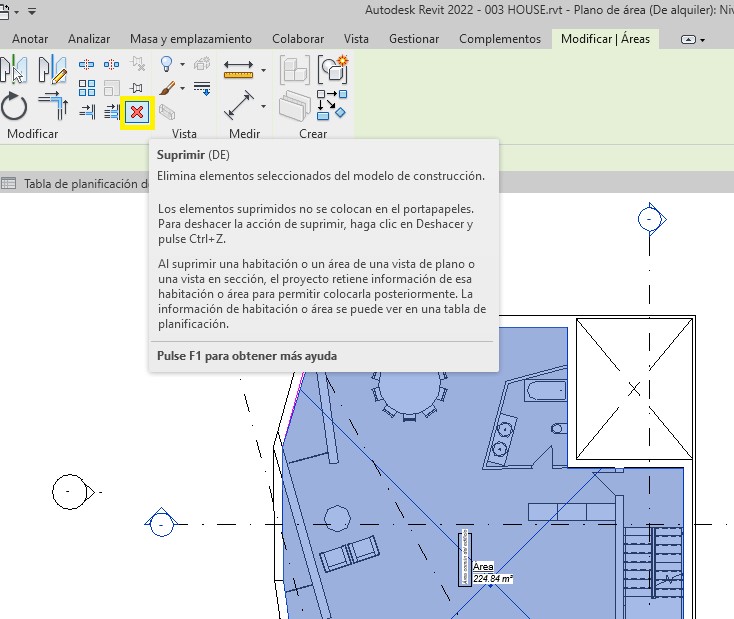Click the red X Suprimir delete tool

136,112
